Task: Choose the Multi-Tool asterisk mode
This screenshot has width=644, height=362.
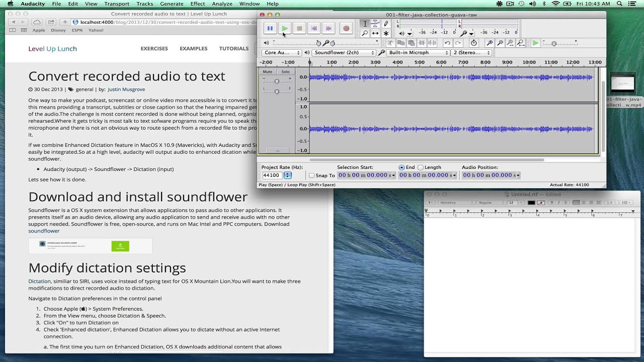Action: click(386, 33)
